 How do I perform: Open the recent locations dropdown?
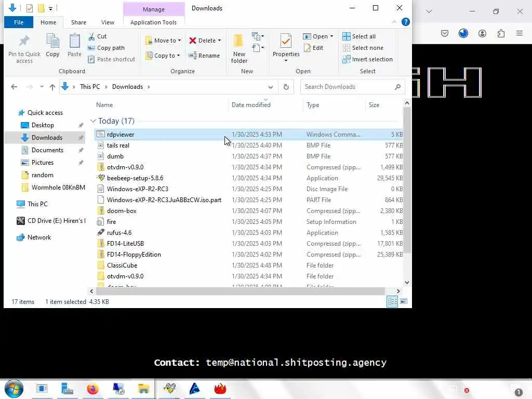[x=42, y=87]
